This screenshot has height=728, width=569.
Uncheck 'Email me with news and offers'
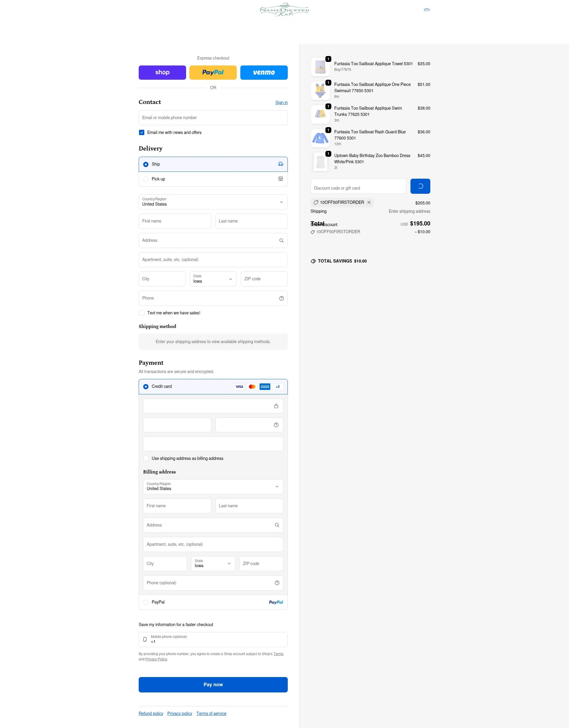[141, 132]
